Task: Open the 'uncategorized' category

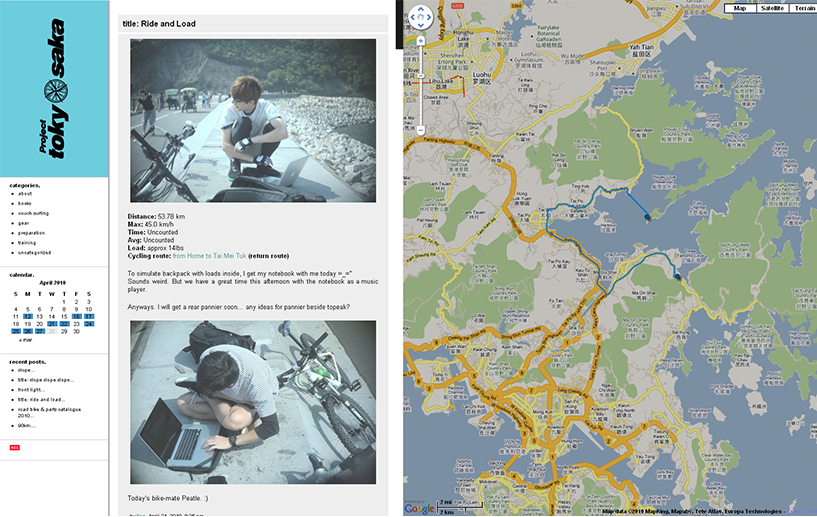Action: [34, 252]
